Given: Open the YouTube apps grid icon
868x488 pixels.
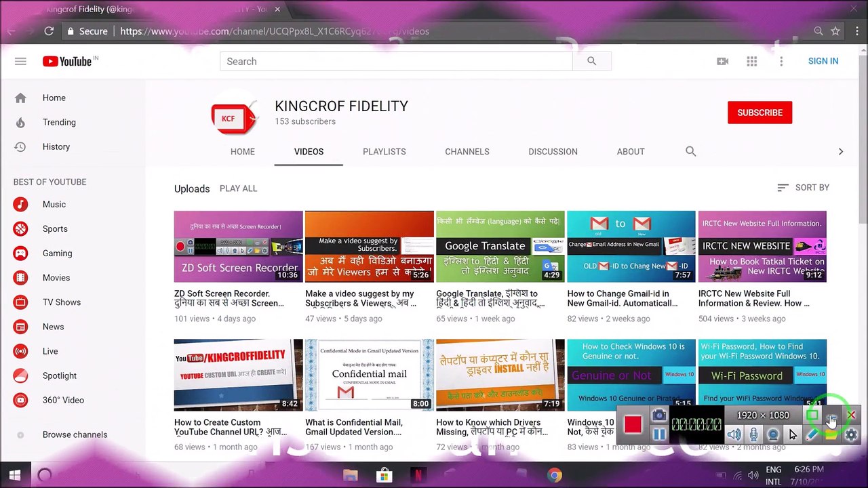Looking at the screenshot, I should (751, 61).
